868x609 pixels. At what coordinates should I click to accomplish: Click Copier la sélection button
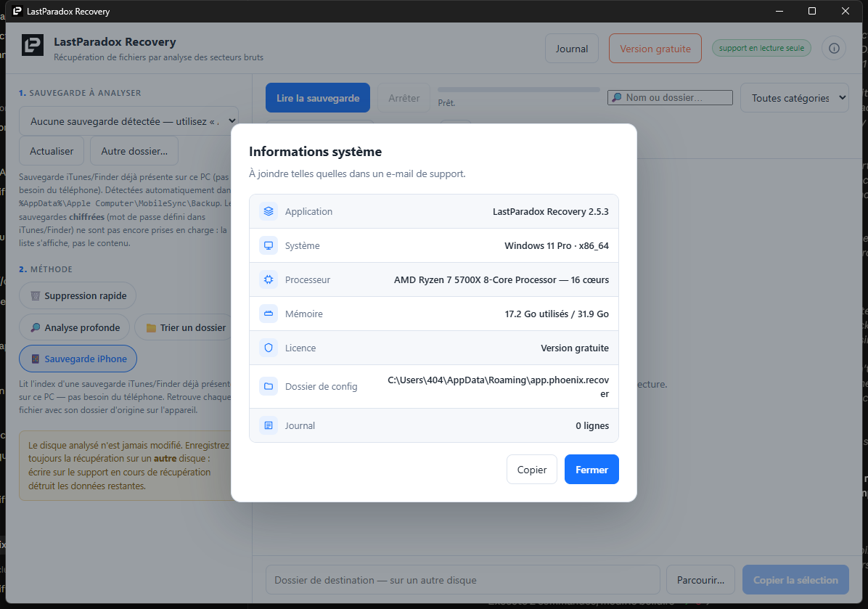[x=795, y=580]
